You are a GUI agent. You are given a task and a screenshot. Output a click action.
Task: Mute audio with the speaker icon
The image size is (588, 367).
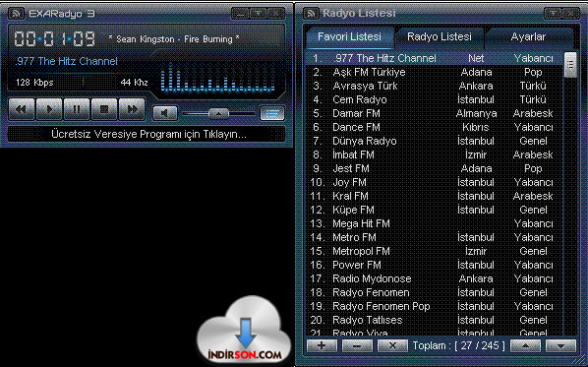(x=165, y=113)
